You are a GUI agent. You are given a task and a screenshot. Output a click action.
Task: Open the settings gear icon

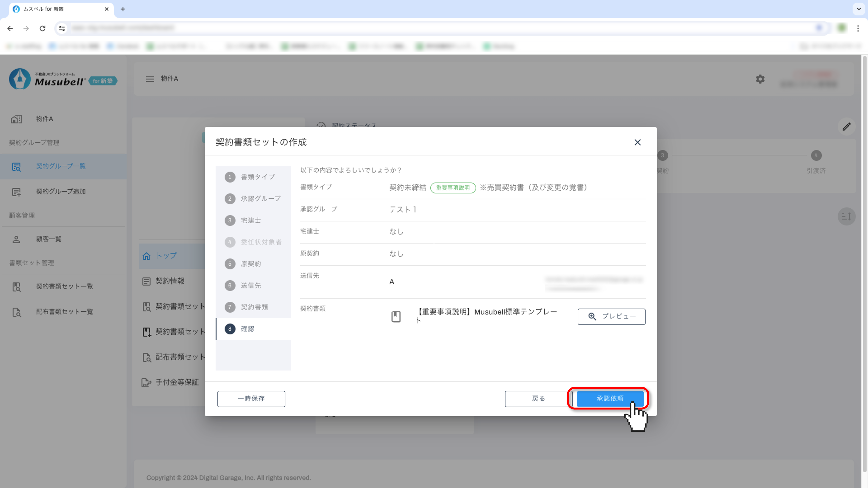(760, 79)
